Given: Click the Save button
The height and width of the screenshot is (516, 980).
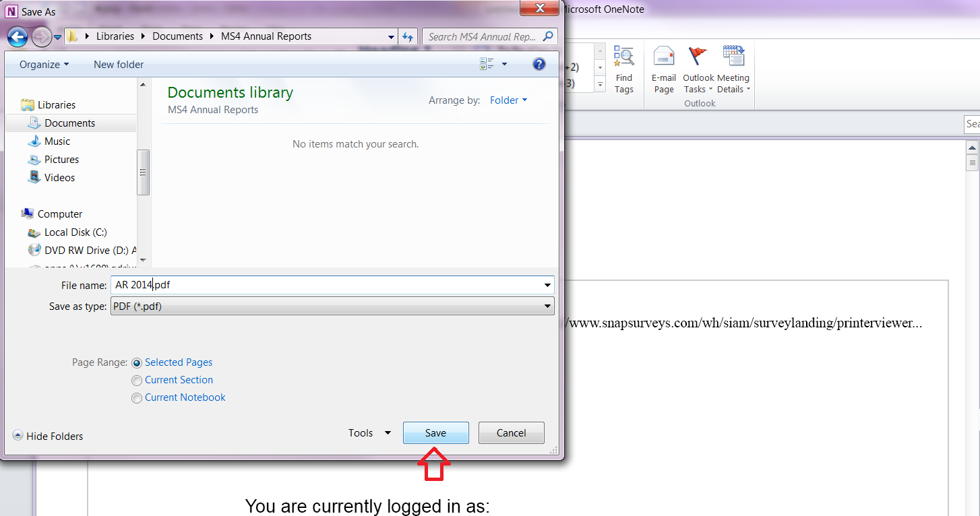Looking at the screenshot, I should tap(435, 433).
